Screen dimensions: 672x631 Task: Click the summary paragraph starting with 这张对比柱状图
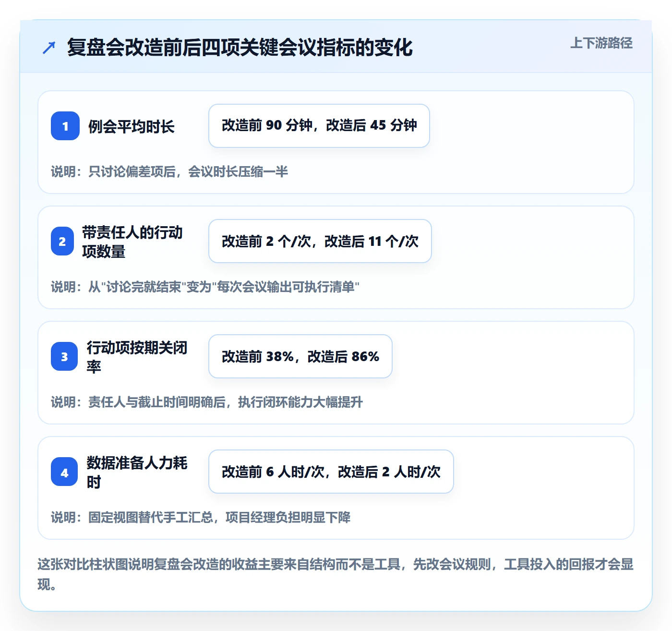click(x=336, y=574)
